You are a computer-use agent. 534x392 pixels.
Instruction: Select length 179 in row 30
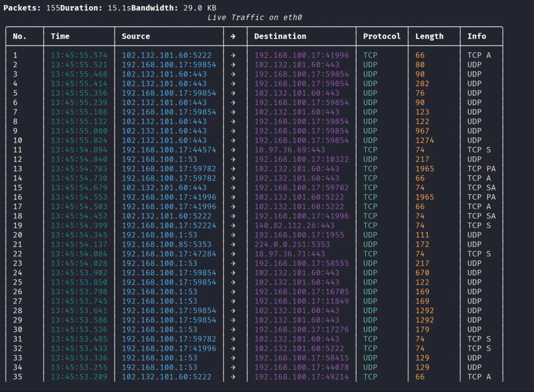(x=422, y=330)
